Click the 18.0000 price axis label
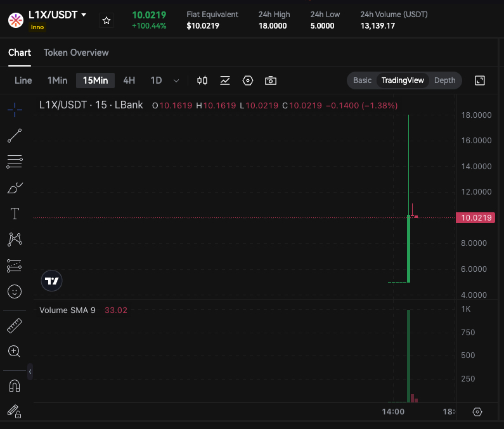The height and width of the screenshot is (429, 504). (476, 115)
